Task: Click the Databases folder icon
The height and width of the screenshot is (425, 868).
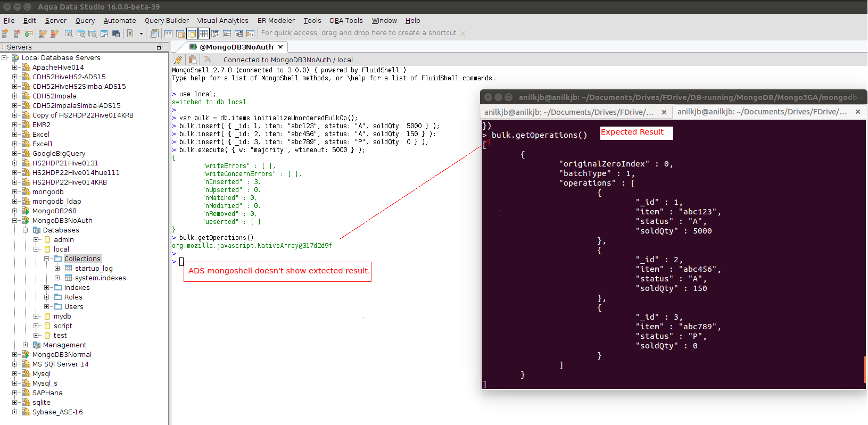Action: pyautogui.click(x=37, y=230)
